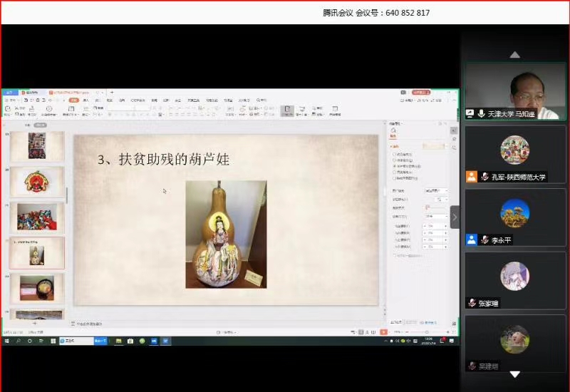
Task: Click the orange host icon beside 孔军-陕西师范大学
Action: 471,177
